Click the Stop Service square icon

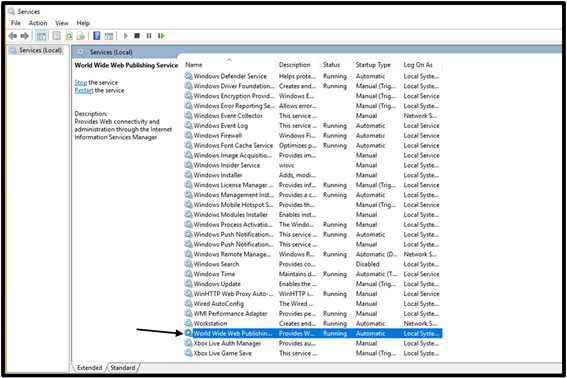click(137, 36)
